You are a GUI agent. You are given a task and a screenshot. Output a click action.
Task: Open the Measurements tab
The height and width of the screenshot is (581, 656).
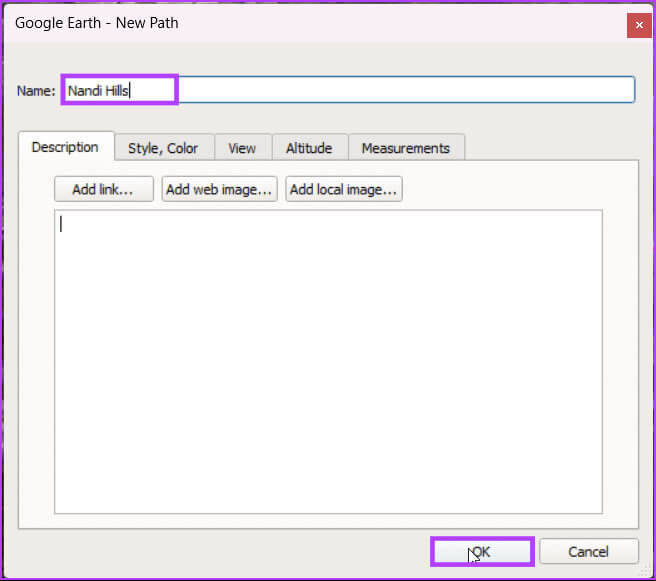tap(406, 148)
